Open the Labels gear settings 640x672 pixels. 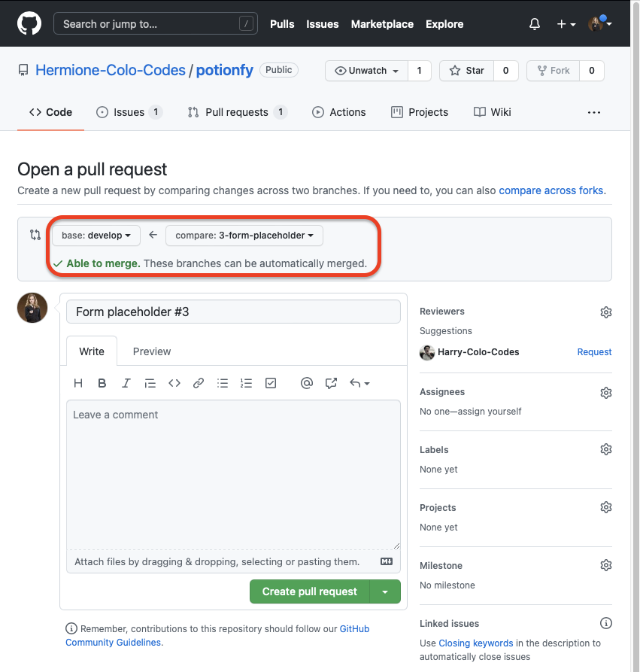tap(605, 449)
